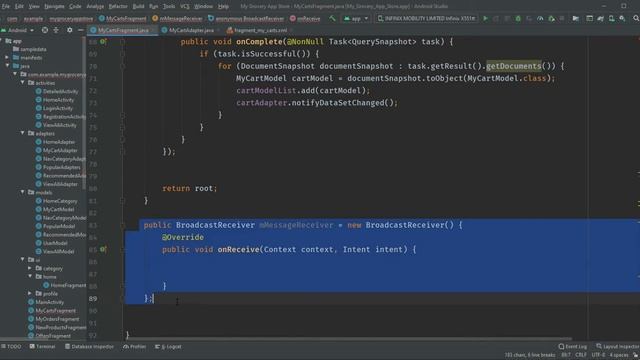The width and height of the screenshot is (640, 360).
Task: Open the Tools menu
Action: click(169, 7)
